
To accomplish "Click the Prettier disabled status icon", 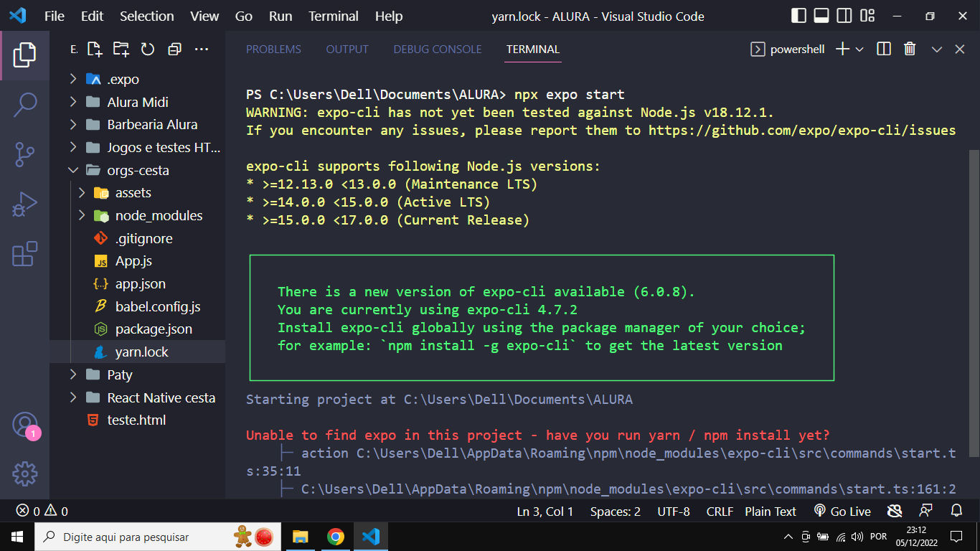I will coord(895,512).
